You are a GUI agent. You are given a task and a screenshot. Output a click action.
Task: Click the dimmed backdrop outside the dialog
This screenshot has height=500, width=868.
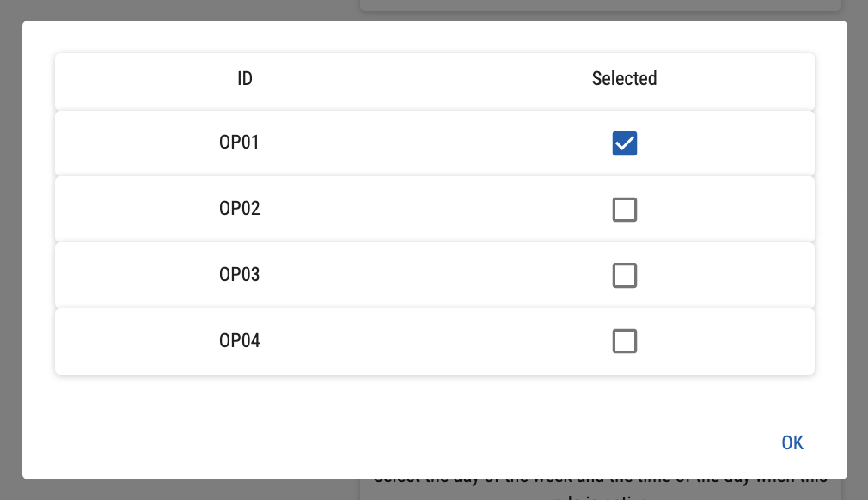[x=172, y=490]
